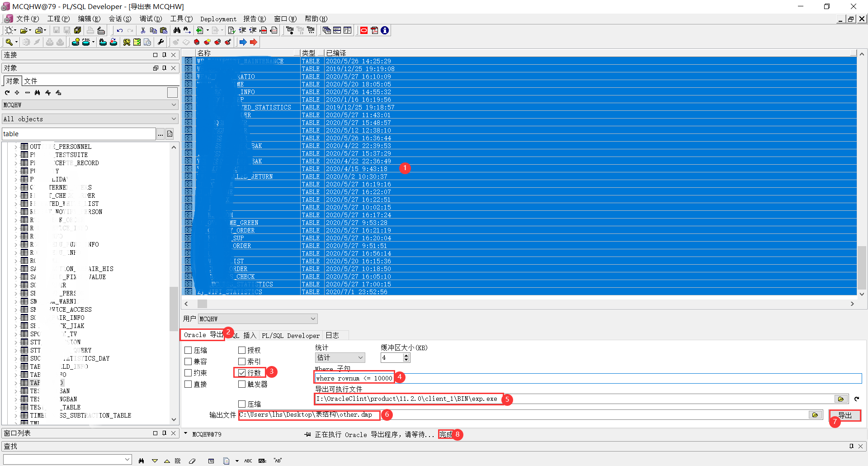Click the ... button beside table filter field
This screenshot has width=868, height=466.
[160, 134]
